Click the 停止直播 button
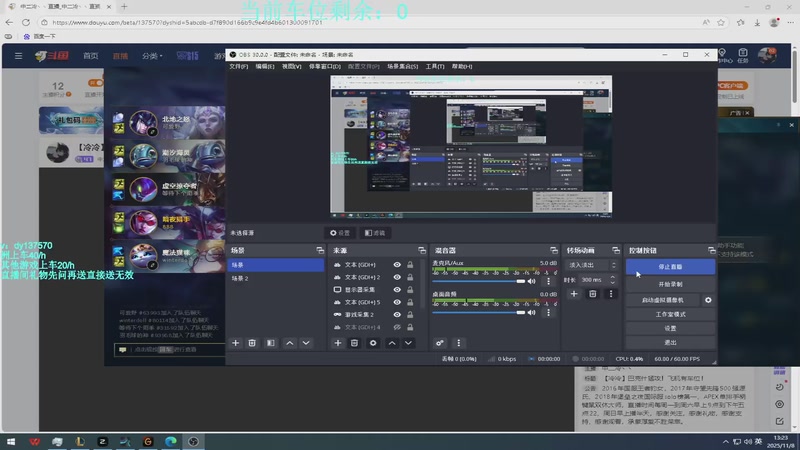 pos(670,267)
